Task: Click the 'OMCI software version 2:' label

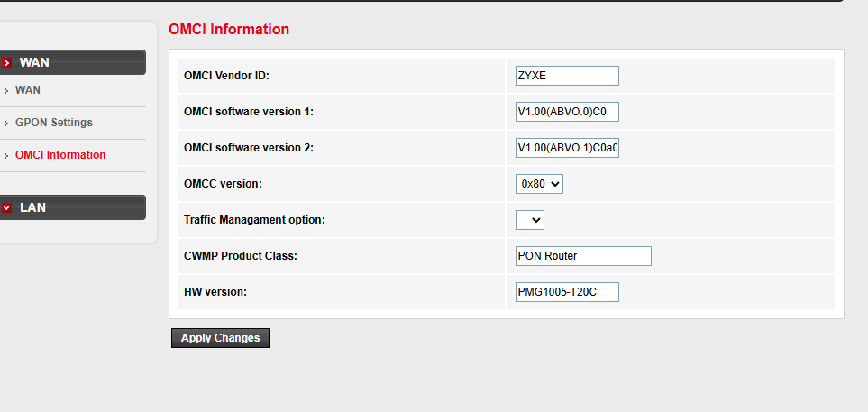Action: coord(249,148)
